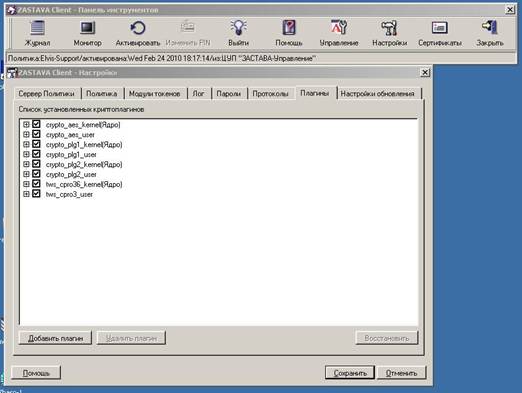This screenshot has width=522, height=393.
Task: Select the crypto_plg1_kernel(Ядро) plugin name
Action: pyautogui.click(x=84, y=145)
